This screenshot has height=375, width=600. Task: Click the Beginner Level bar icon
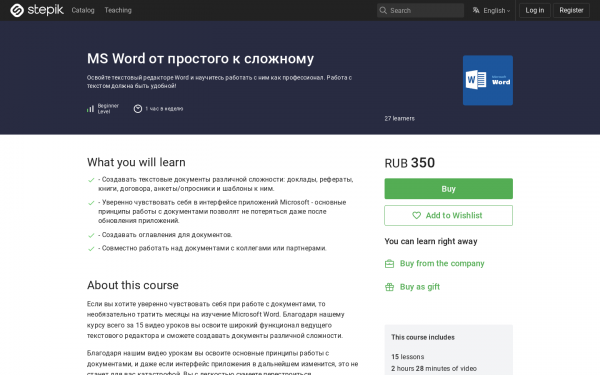(x=90, y=109)
